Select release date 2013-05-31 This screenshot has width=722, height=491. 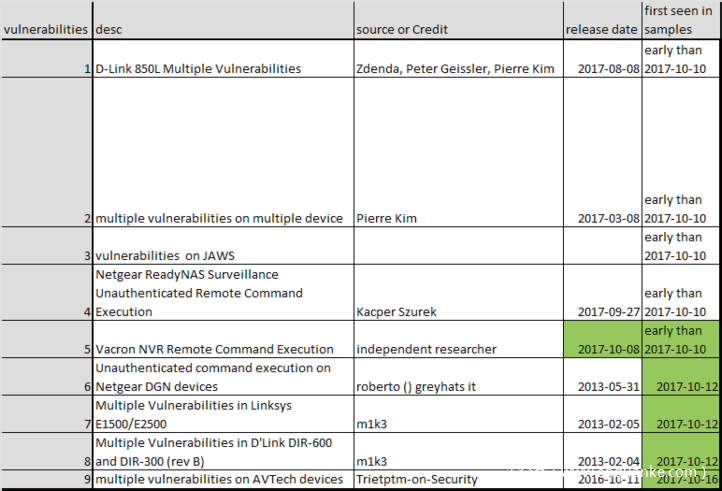click(x=602, y=377)
